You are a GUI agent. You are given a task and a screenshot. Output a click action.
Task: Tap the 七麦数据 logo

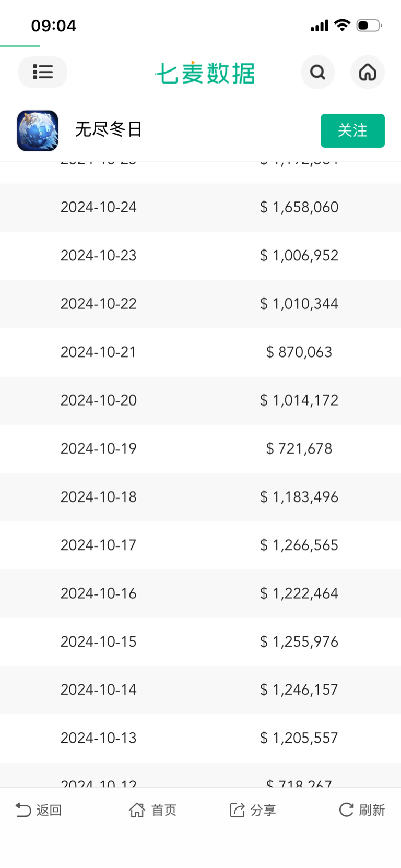pyautogui.click(x=205, y=73)
